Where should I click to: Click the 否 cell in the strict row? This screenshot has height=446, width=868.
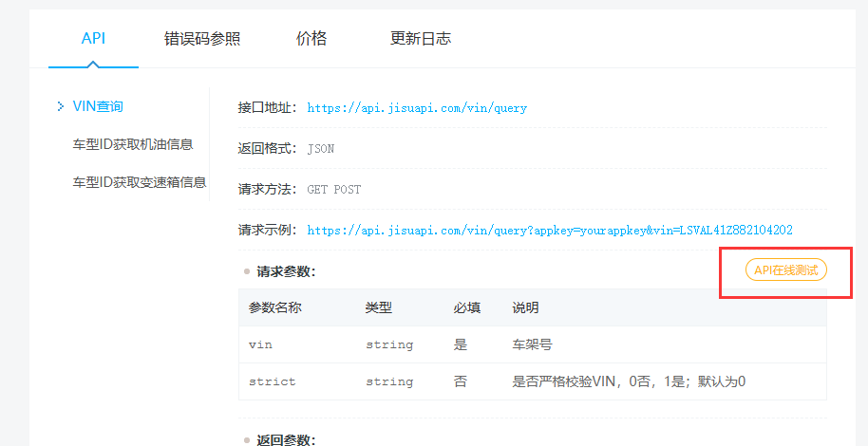(x=461, y=381)
